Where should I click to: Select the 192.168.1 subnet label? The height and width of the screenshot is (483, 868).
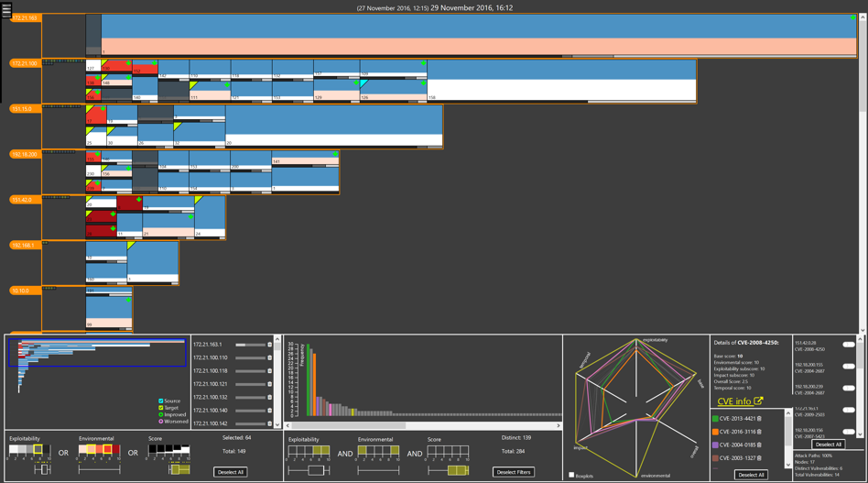(x=25, y=246)
